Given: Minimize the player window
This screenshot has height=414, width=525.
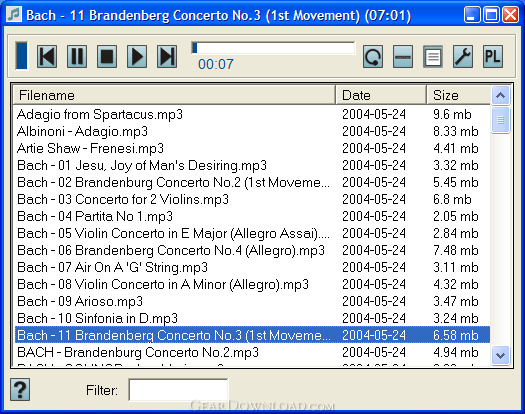Looking at the screenshot, I should point(472,15).
